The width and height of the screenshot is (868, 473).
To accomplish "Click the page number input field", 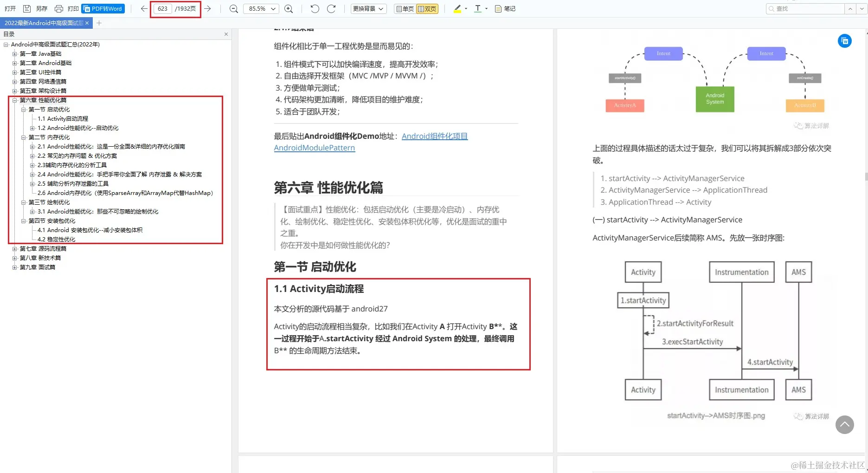I will click(162, 8).
